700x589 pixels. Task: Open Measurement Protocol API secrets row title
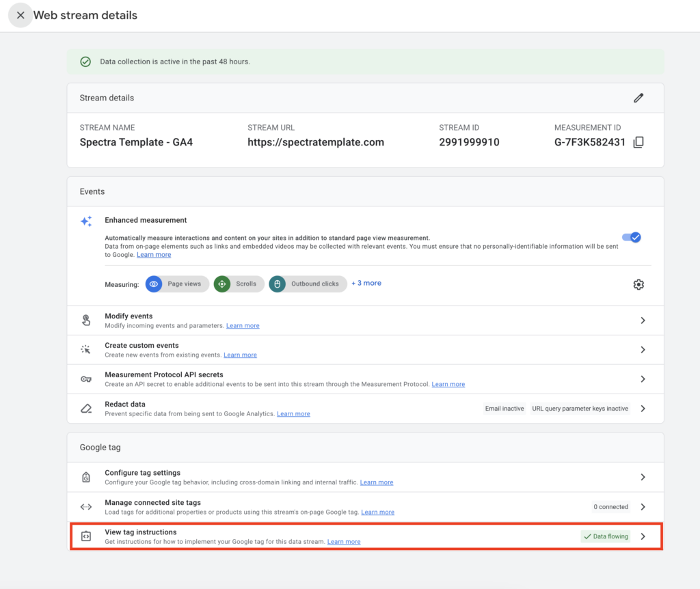point(164,375)
